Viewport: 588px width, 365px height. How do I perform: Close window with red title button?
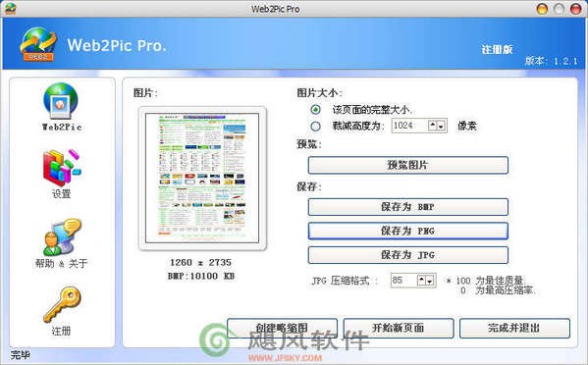pos(575,9)
